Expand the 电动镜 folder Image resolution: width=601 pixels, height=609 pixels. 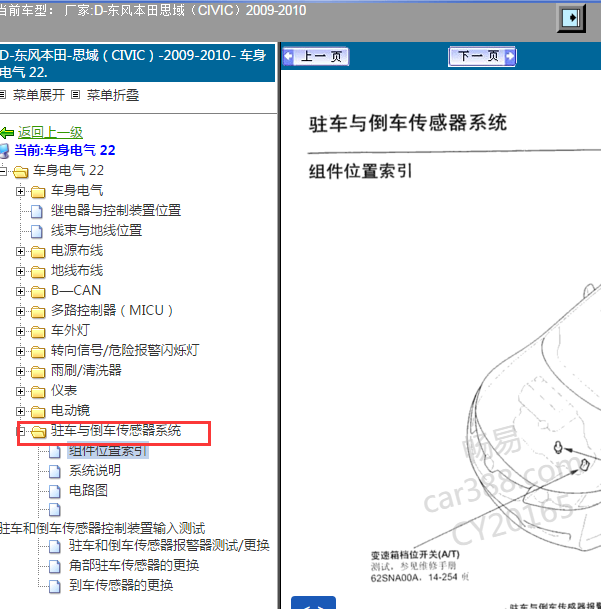point(20,411)
